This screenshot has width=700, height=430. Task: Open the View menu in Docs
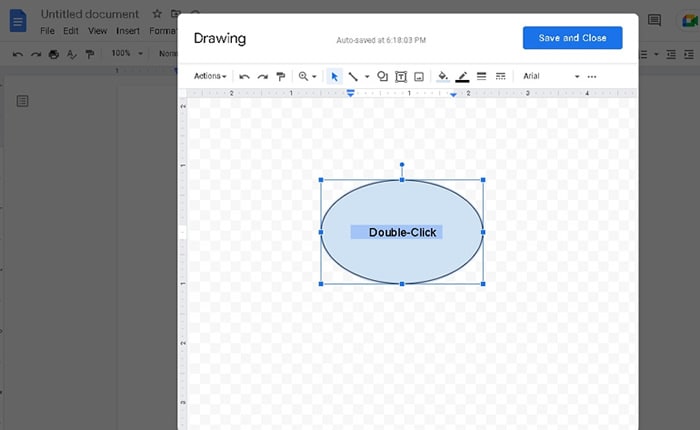coord(97,31)
